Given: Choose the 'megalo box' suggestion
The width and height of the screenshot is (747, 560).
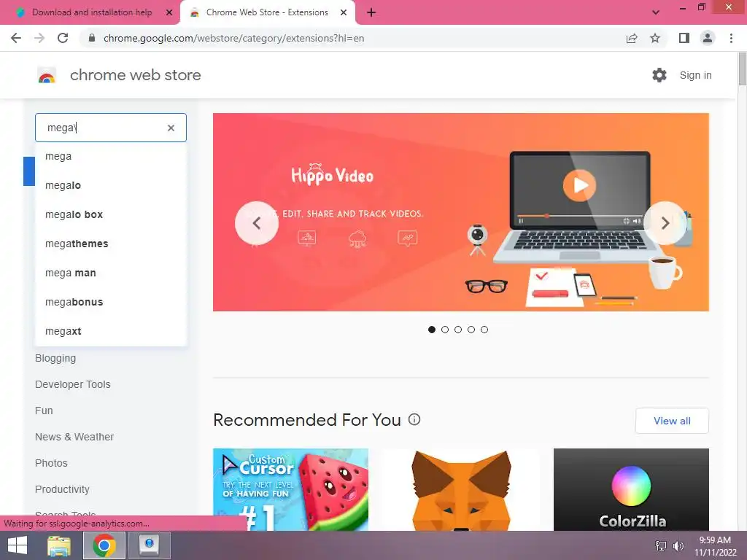Looking at the screenshot, I should pos(111,214).
